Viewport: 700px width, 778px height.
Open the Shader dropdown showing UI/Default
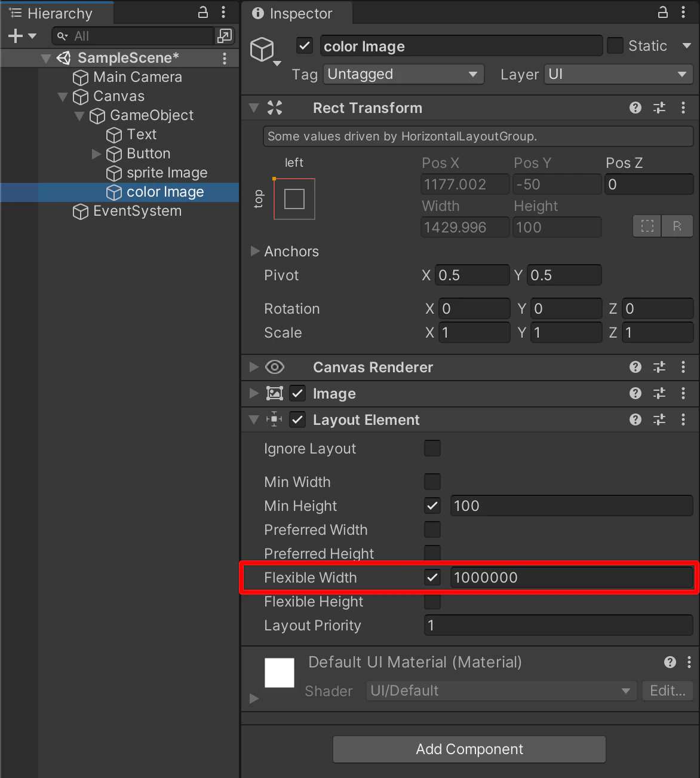click(501, 691)
